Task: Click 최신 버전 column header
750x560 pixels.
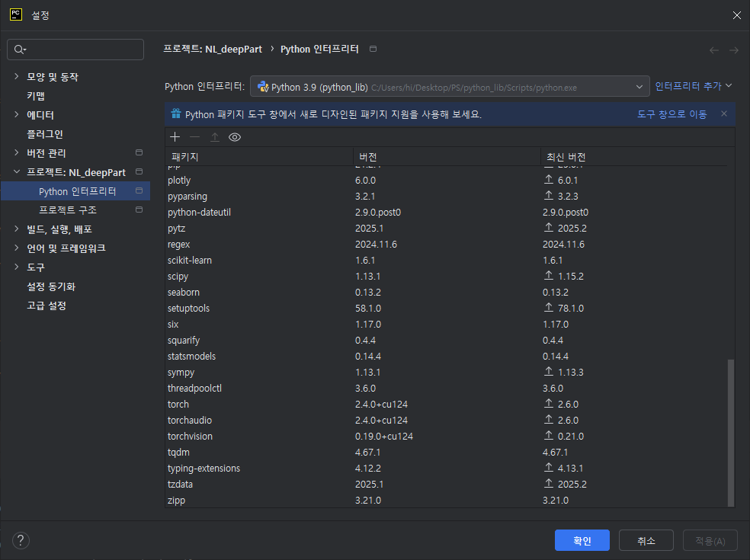Action: tap(634, 157)
